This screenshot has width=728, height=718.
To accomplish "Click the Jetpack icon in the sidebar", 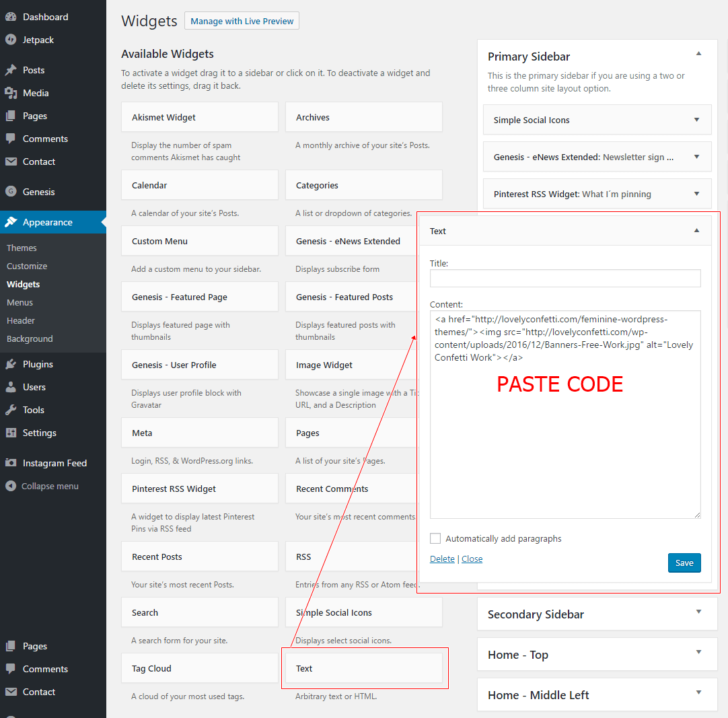I will pos(11,40).
